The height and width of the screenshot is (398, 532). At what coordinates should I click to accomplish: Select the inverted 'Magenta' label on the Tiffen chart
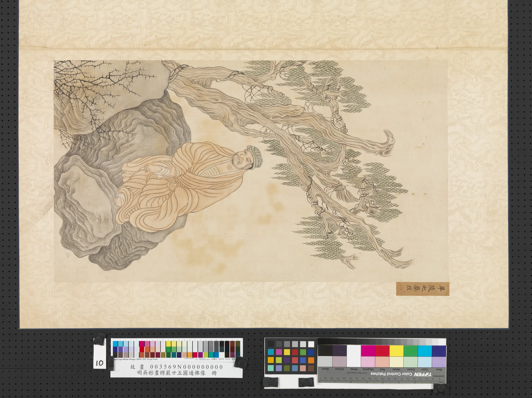(368, 369)
